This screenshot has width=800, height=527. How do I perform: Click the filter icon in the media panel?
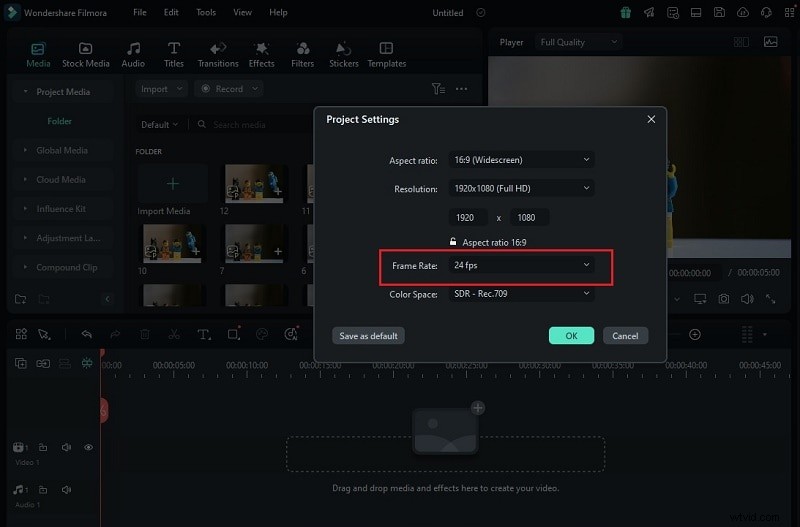coord(437,89)
